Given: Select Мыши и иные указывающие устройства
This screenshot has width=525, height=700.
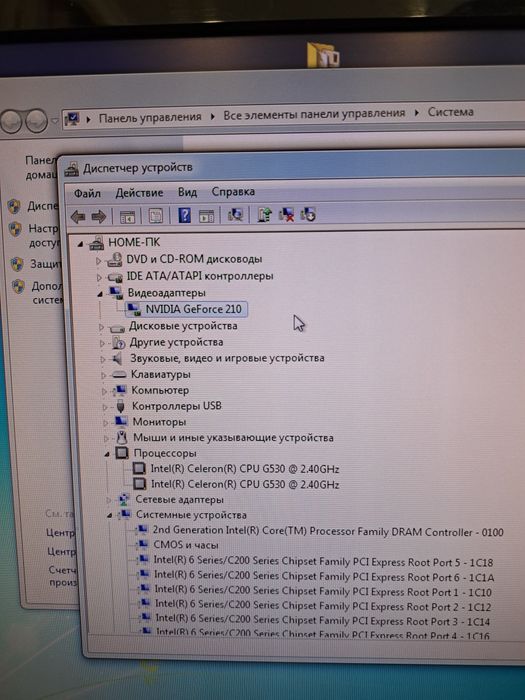Looking at the screenshot, I should click(233, 438).
